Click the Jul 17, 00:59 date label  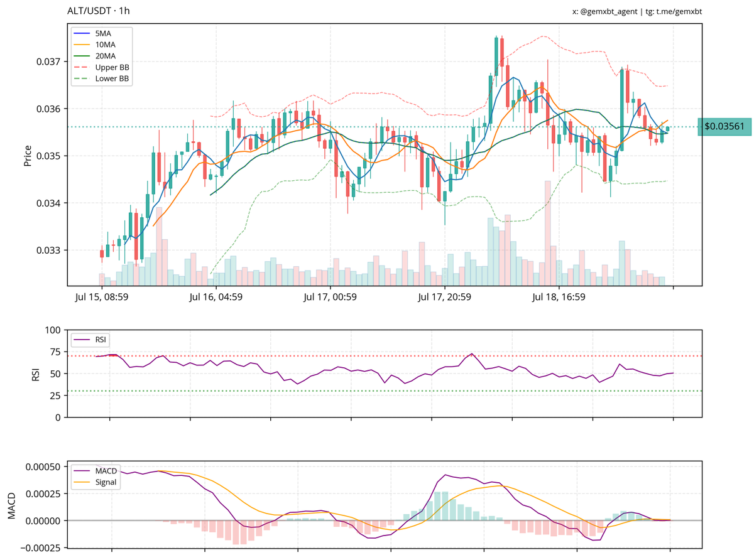pyautogui.click(x=330, y=297)
